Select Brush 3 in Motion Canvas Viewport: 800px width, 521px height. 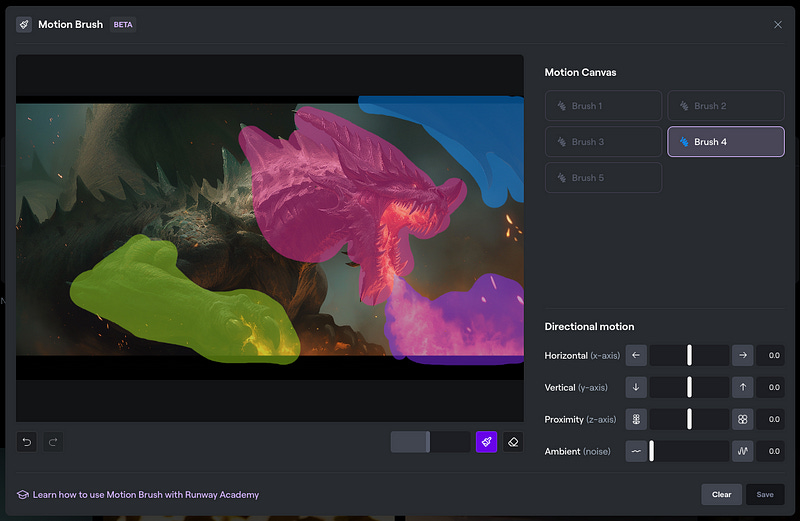point(603,142)
